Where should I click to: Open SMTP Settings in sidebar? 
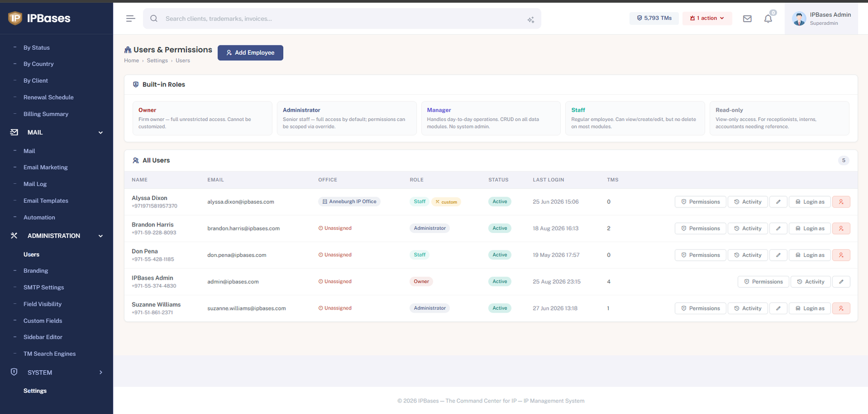pyautogui.click(x=43, y=287)
